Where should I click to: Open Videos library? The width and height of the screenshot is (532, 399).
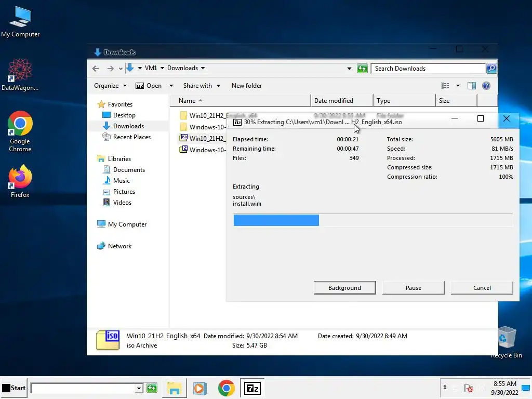click(117, 203)
